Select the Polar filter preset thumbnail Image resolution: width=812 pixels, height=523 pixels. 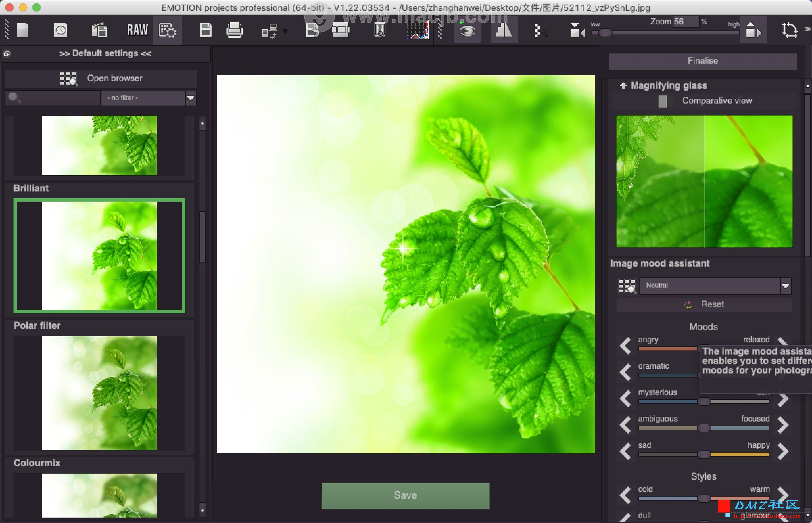[x=99, y=393]
